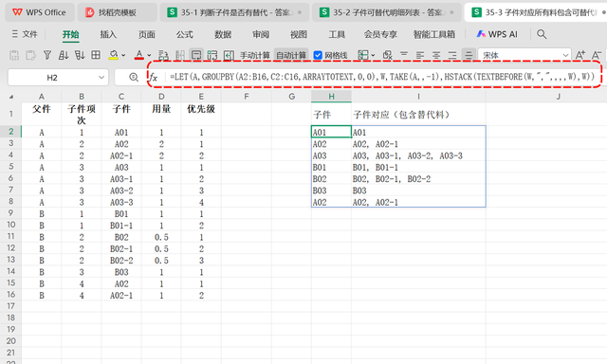607x364 pixels.
Task: Click the paste-as-values clipboard 123 icon
Action: pos(14,55)
